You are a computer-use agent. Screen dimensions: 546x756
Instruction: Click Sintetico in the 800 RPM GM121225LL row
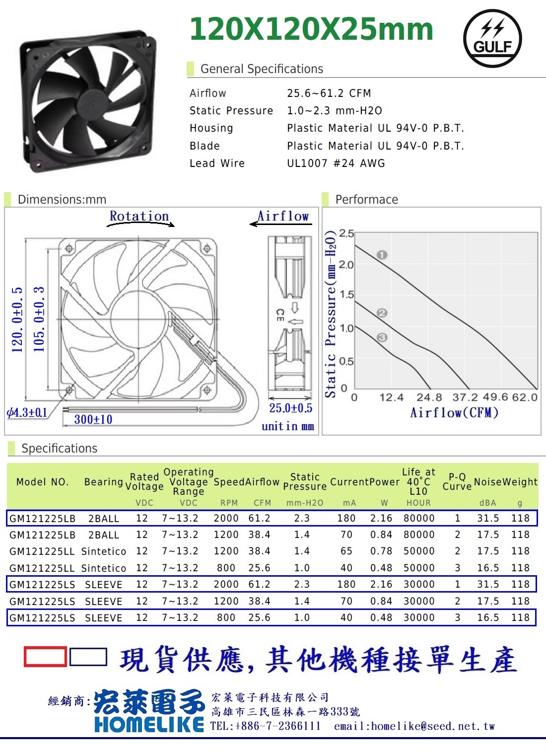click(x=104, y=568)
